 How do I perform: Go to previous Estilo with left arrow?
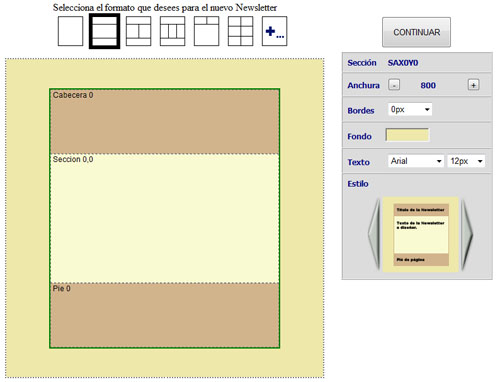(x=374, y=233)
